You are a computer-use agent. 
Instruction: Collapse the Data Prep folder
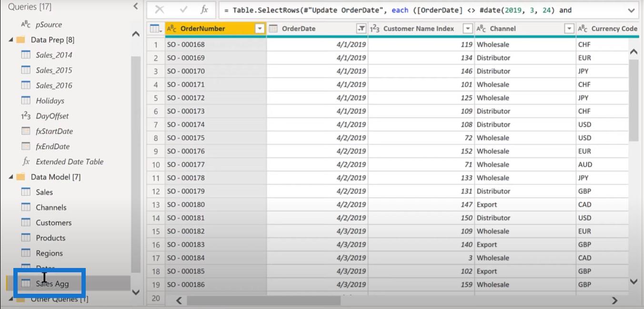[11, 40]
